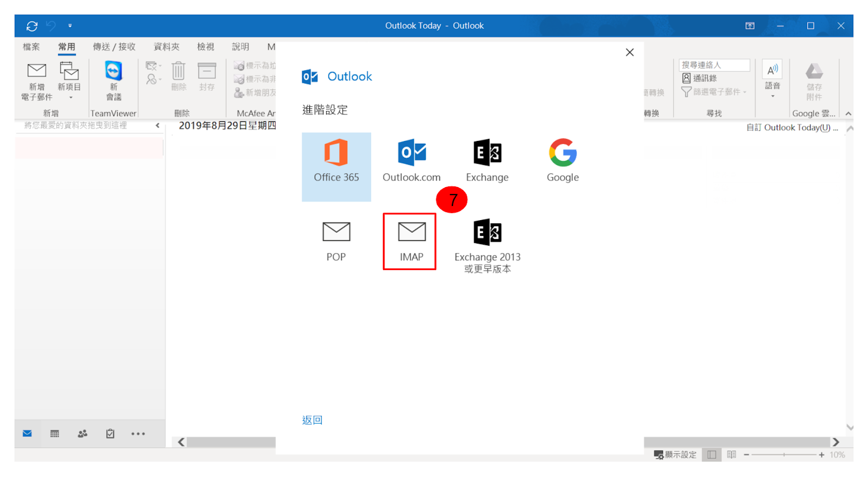Switch to Mail view in navigation bar

click(27, 434)
